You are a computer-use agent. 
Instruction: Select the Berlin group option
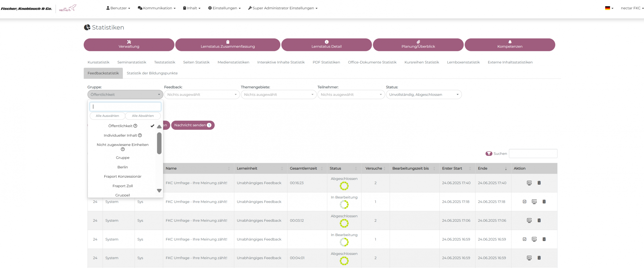click(x=123, y=167)
